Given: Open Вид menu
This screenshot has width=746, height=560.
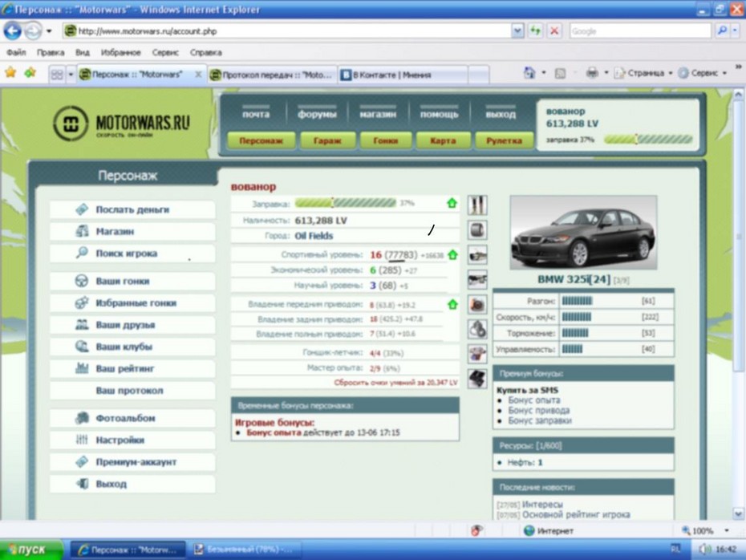Looking at the screenshot, I should (83, 52).
